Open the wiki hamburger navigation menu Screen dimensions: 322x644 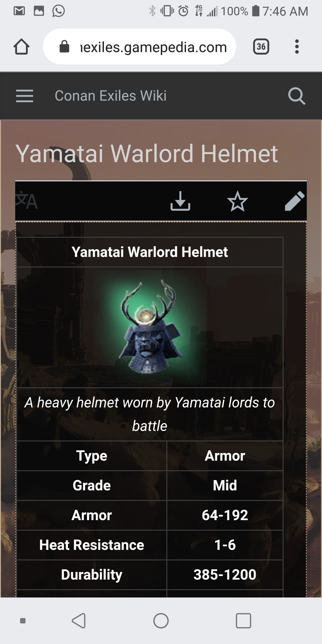coord(25,96)
